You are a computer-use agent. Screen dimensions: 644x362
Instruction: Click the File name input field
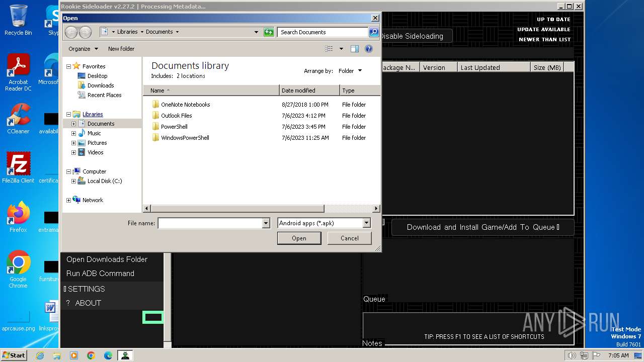pos(210,223)
